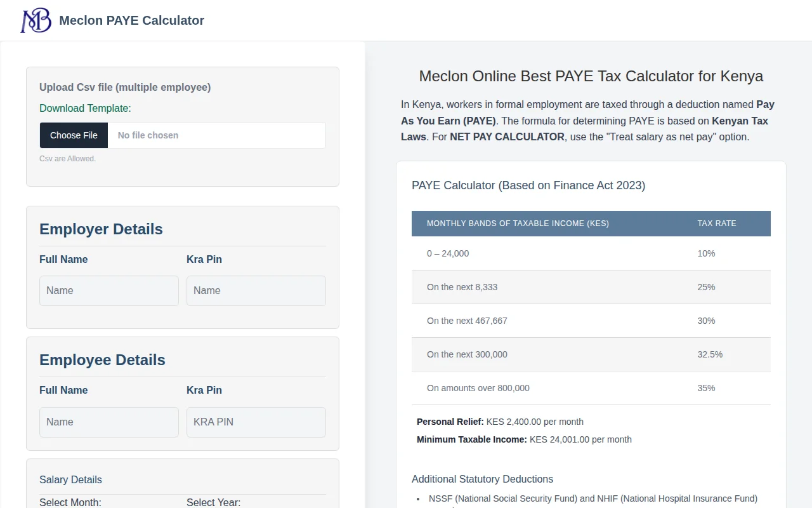Screen dimensions: 812x508
Task: Click the employee Full Name input
Action: 108,422
